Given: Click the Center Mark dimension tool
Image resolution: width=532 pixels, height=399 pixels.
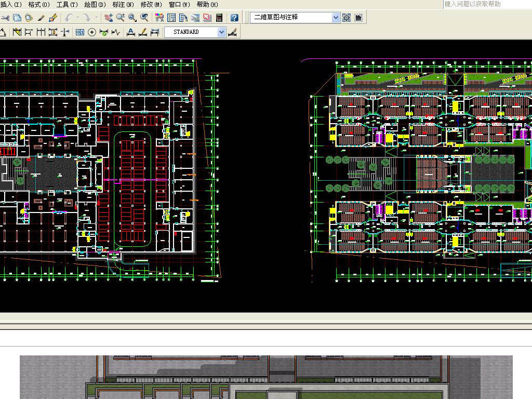Looking at the screenshot, I should coord(92,32).
